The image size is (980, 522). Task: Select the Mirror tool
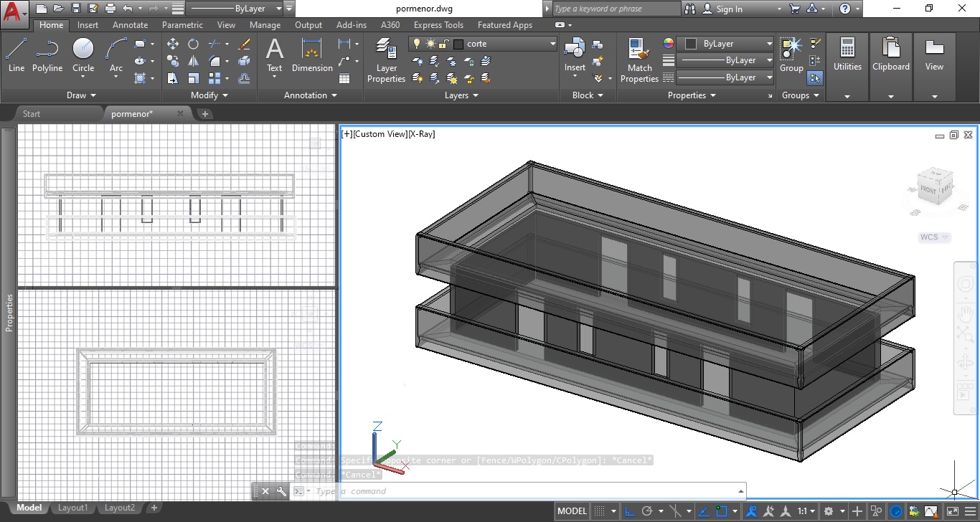coord(194,61)
